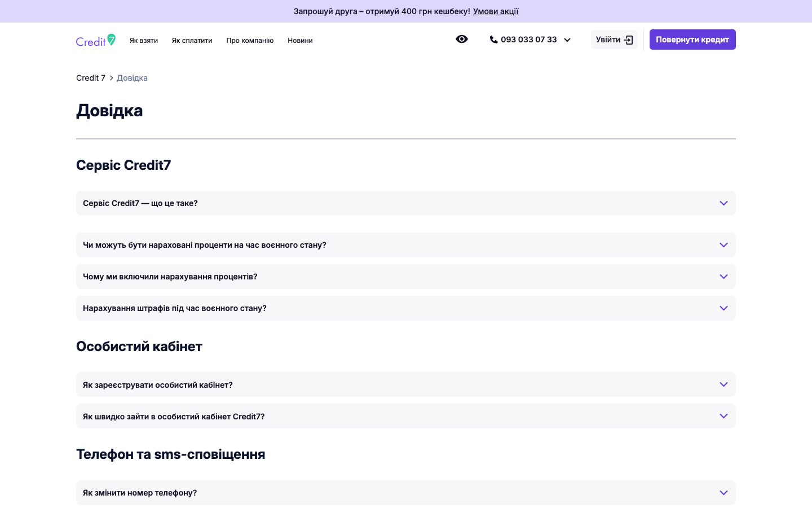Open the Умови акції link
Screen dimensions: 812x508
point(496,11)
